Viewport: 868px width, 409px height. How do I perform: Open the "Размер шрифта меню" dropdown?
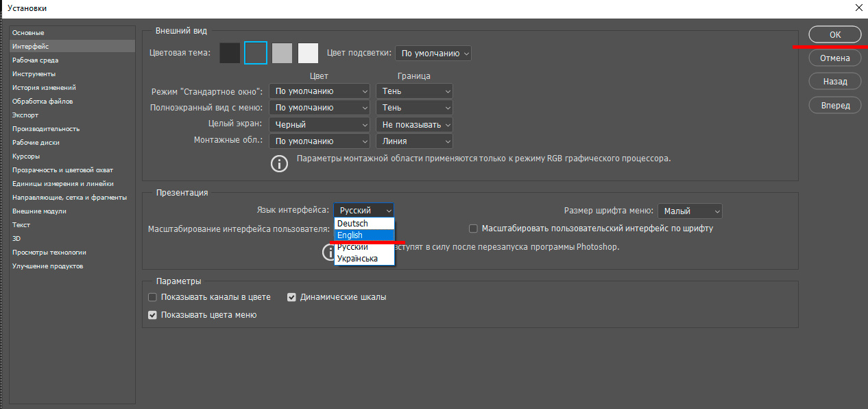(x=690, y=211)
